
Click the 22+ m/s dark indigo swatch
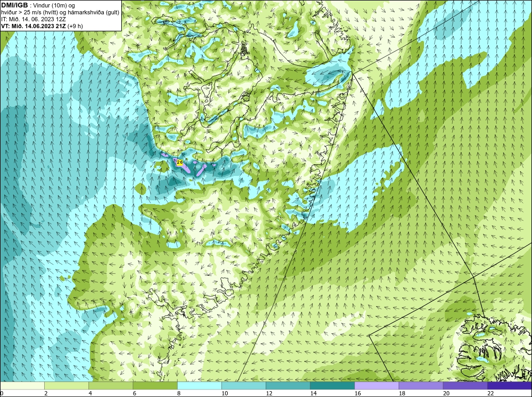point(510,385)
